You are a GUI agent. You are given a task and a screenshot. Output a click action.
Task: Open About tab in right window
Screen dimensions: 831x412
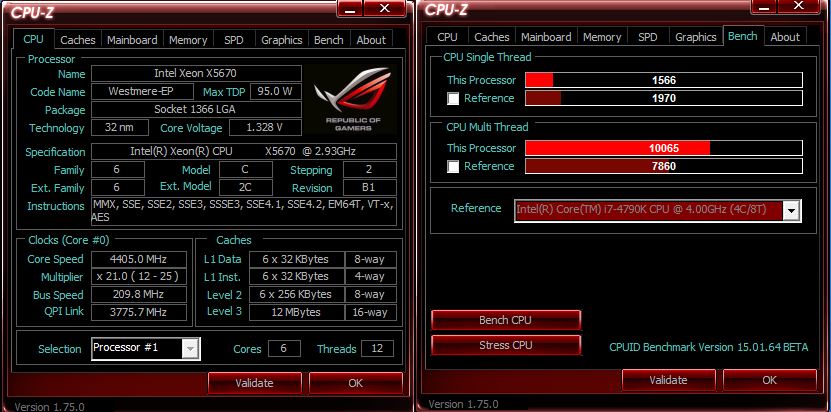pyautogui.click(x=785, y=37)
